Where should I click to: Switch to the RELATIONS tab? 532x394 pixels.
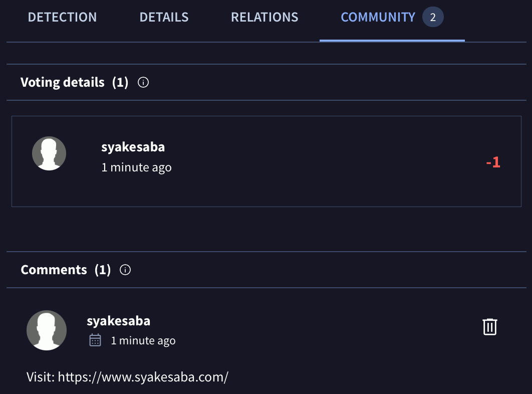click(264, 17)
